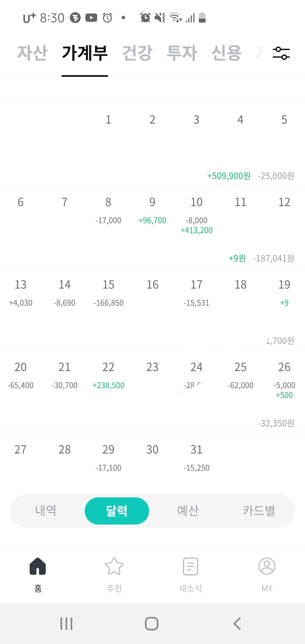Open the 자산 tab
This screenshot has height=644, width=305.
[x=32, y=53]
